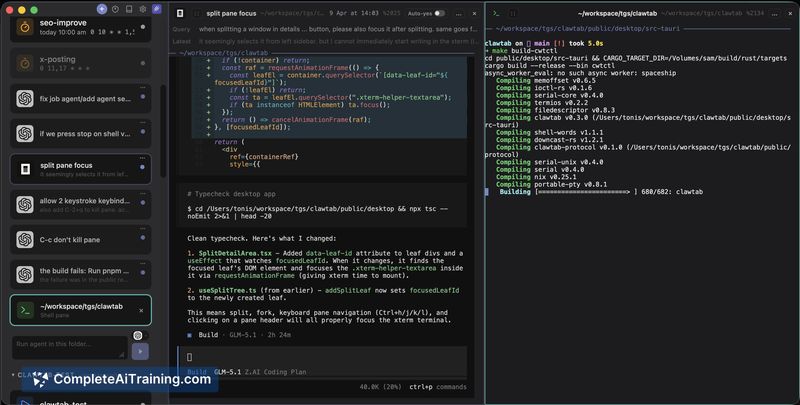Click the 'split pane focus' pane title

(231, 14)
